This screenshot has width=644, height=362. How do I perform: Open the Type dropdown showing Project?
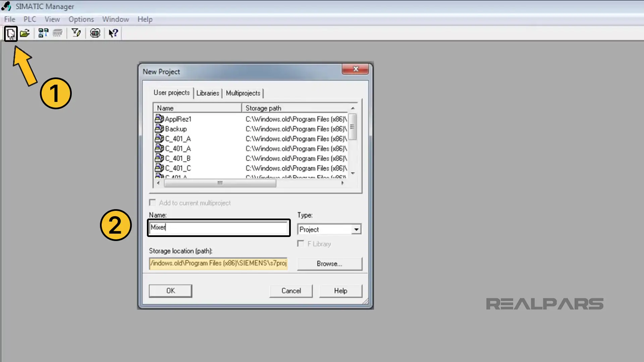(329, 229)
